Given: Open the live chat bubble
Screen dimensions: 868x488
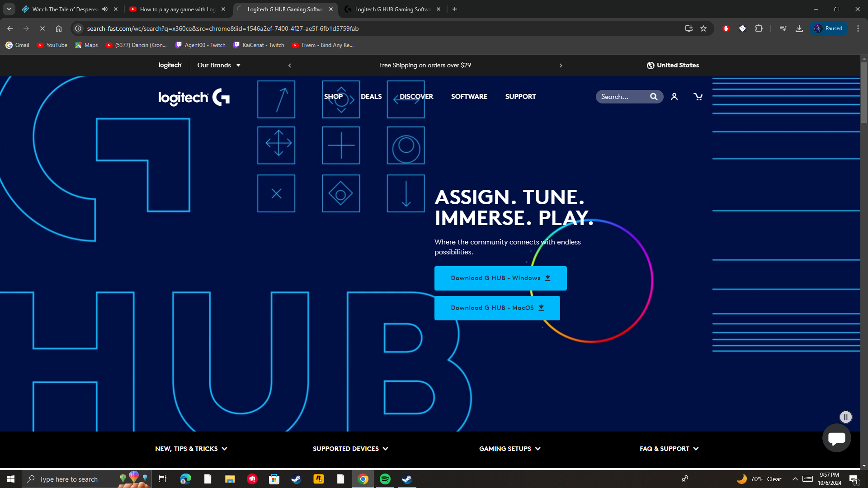Looking at the screenshot, I should click(836, 438).
